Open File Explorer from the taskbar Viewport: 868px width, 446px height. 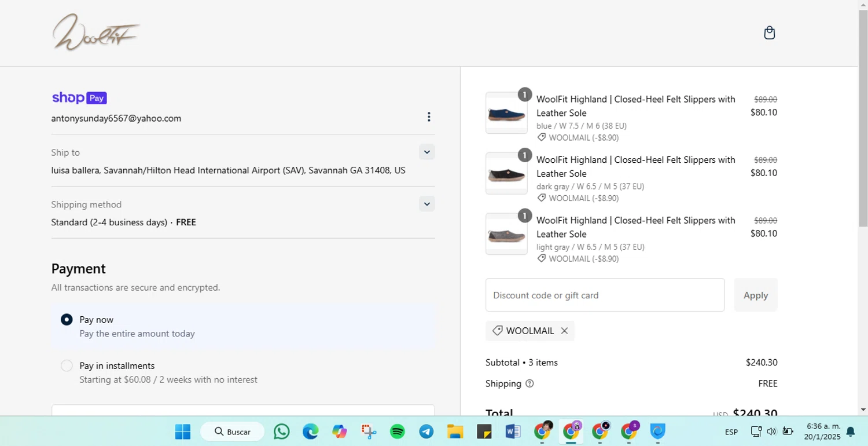(455, 432)
